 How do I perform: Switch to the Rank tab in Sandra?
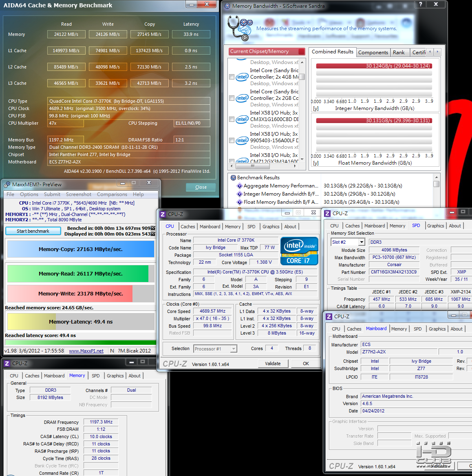[x=399, y=52]
